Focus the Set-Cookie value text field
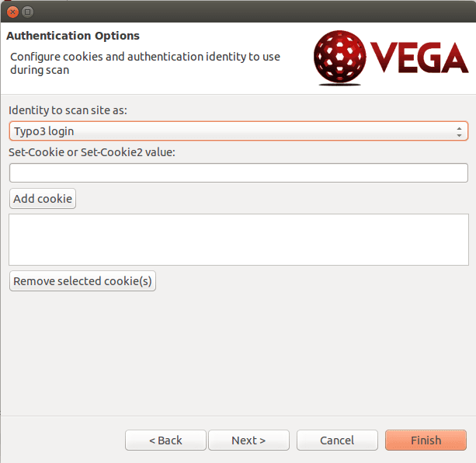Screen dimensions: 476x463 point(238,172)
